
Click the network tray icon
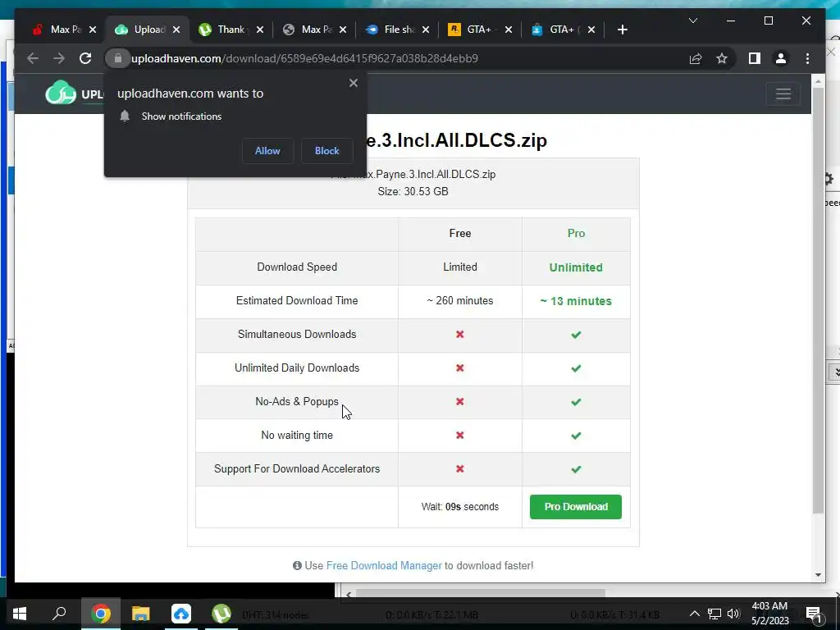coord(714,614)
